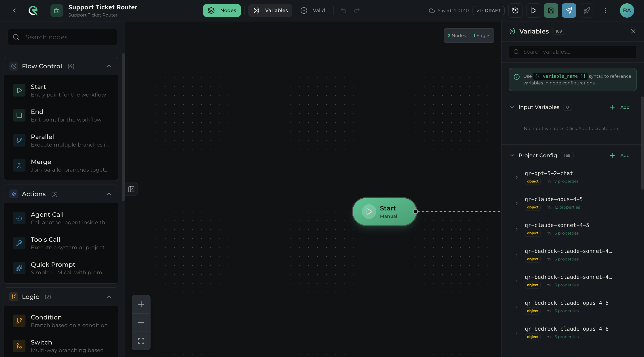Focus the Search variables field

coord(573,52)
